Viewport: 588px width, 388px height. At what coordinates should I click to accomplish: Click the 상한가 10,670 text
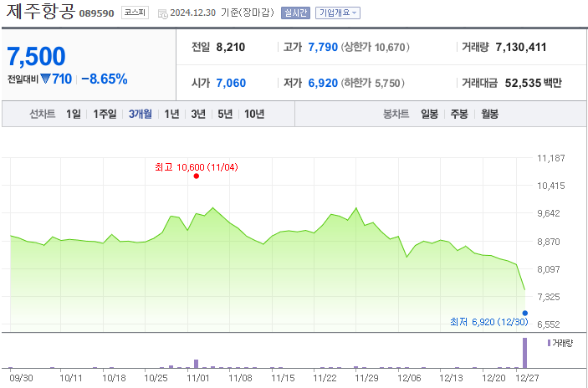tap(375, 47)
